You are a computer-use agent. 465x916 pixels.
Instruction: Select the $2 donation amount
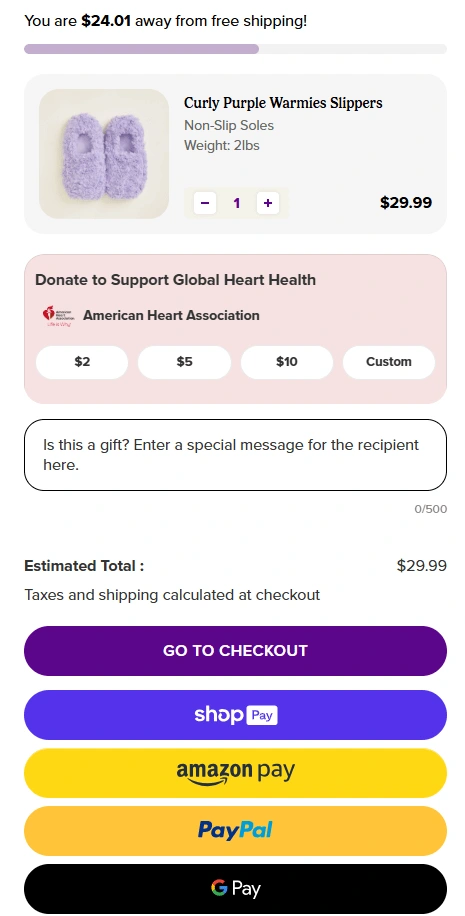tap(82, 362)
